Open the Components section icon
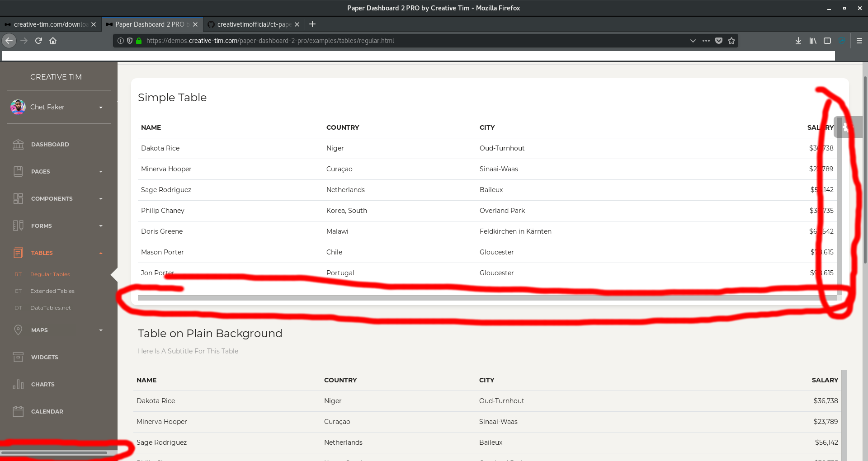868x461 pixels. coord(18,198)
